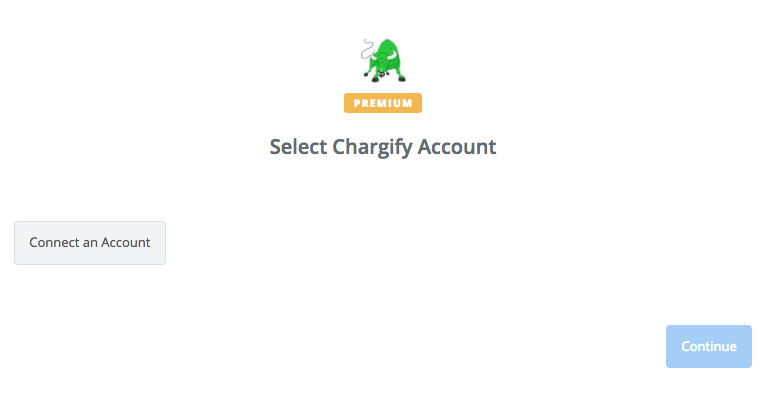Click the bull's white horns

click(383, 55)
